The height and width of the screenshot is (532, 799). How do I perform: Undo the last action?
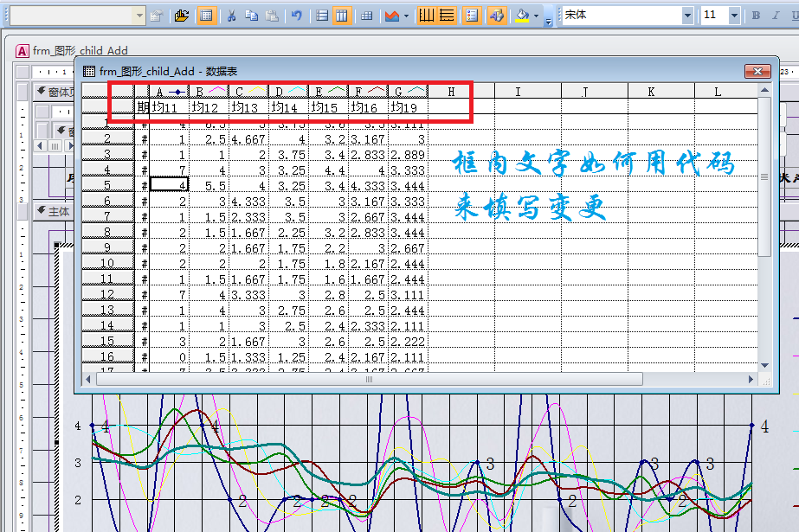coord(297,16)
